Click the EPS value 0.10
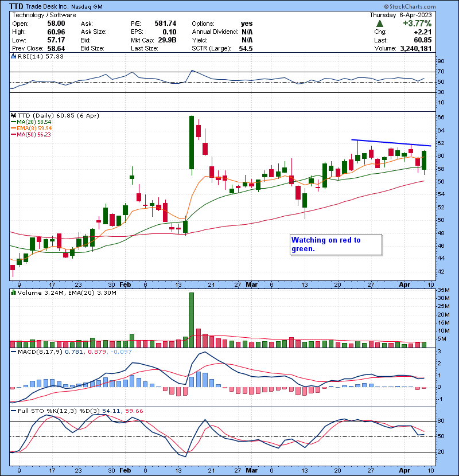 click(x=169, y=32)
